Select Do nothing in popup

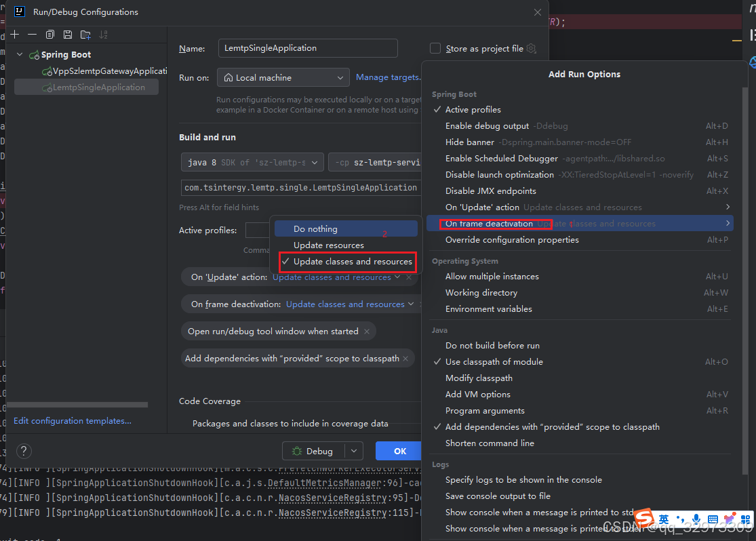point(346,228)
